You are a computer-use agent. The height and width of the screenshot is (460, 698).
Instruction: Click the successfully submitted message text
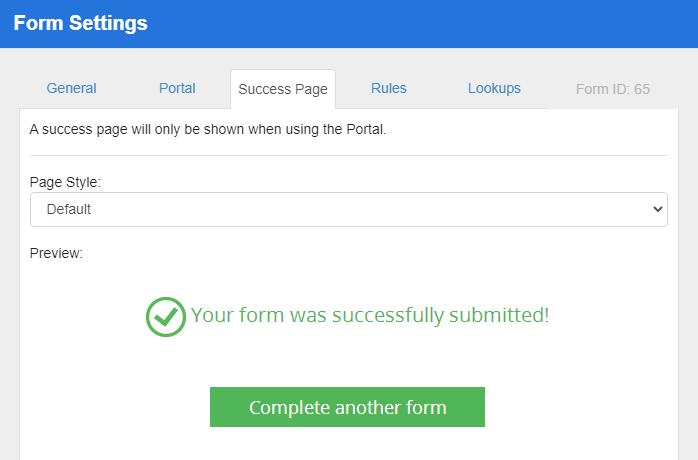(370, 315)
